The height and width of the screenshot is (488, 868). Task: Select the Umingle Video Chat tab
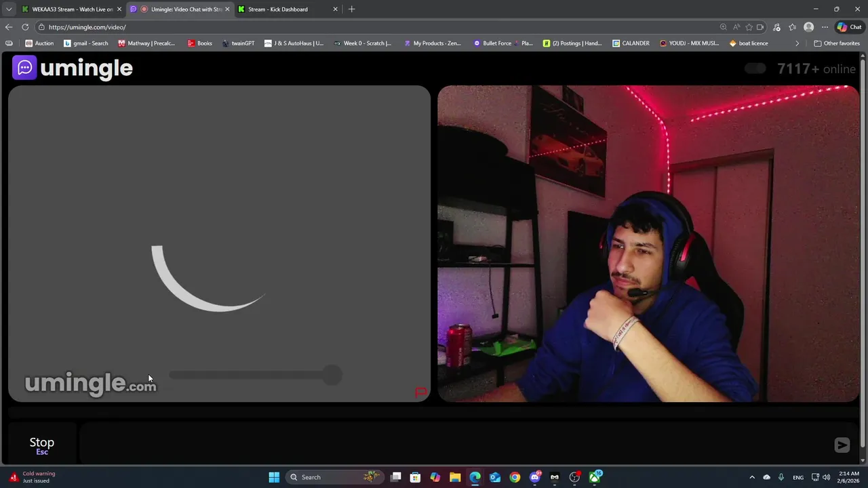[180, 9]
